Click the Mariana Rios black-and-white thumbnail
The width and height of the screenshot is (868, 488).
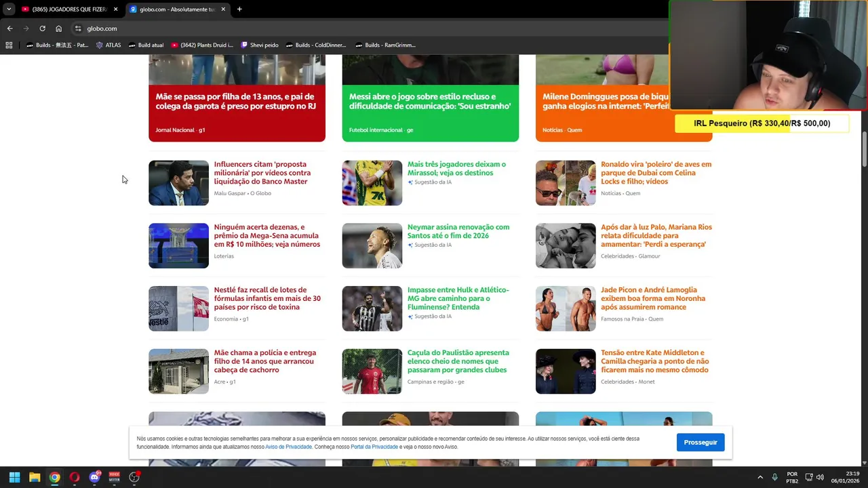coord(566,245)
